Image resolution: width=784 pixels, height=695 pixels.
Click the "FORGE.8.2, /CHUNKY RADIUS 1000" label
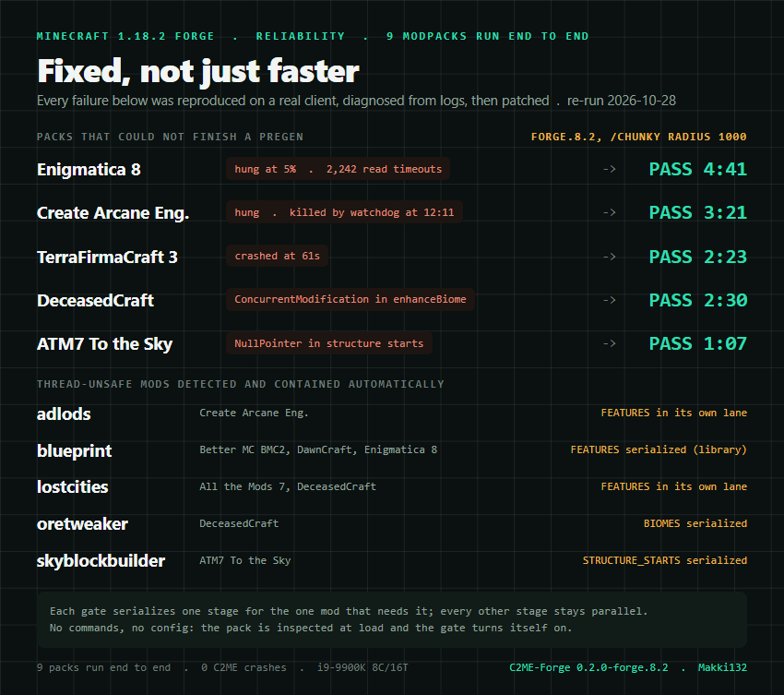point(638,137)
